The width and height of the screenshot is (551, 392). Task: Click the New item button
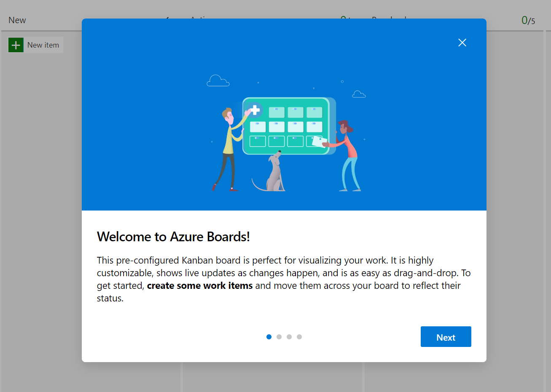pyautogui.click(x=36, y=45)
